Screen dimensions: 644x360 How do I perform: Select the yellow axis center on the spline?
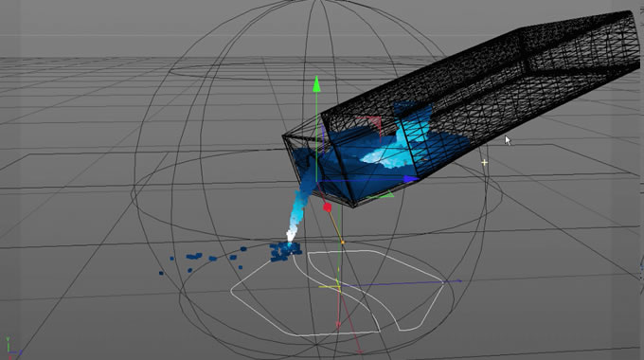(337, 284)
